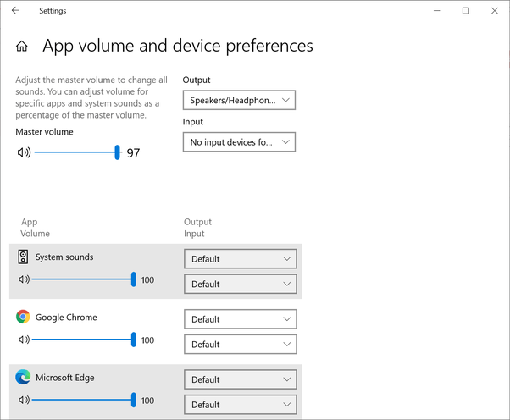Open the master Input device dropdown
510x420 pixels.
[x=239, y=142]
